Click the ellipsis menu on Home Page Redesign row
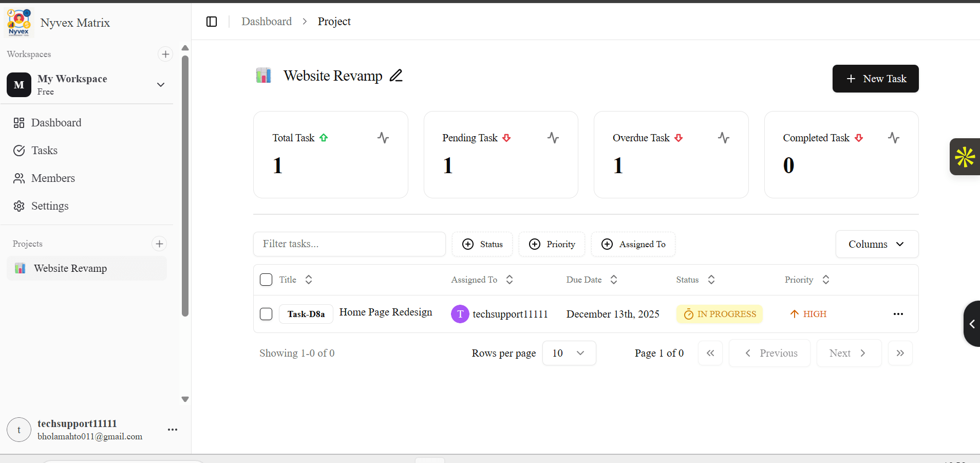Screen dimensions: 980x463 point(898,314)
